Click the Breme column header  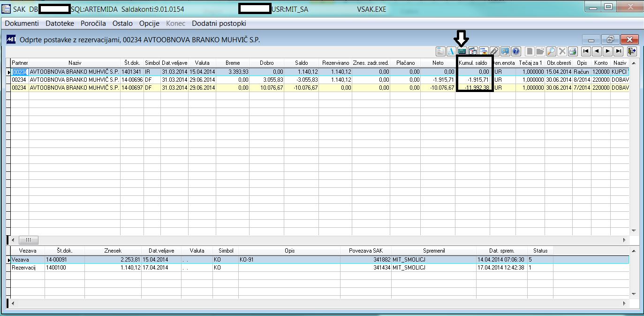pos(233,63)
